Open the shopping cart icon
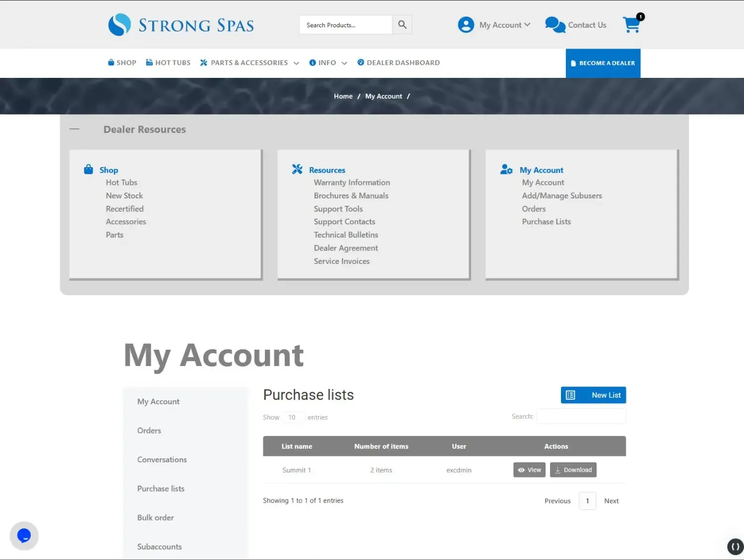 pos(632,24)
